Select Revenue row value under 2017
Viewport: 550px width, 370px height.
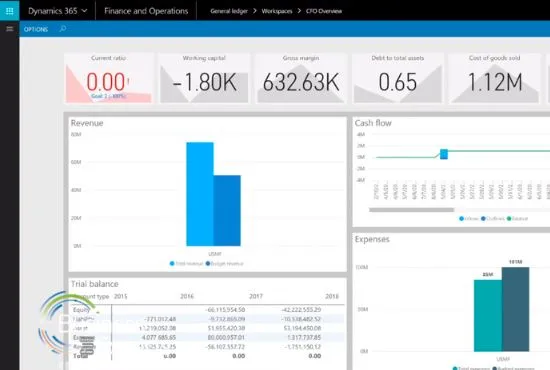302,347
